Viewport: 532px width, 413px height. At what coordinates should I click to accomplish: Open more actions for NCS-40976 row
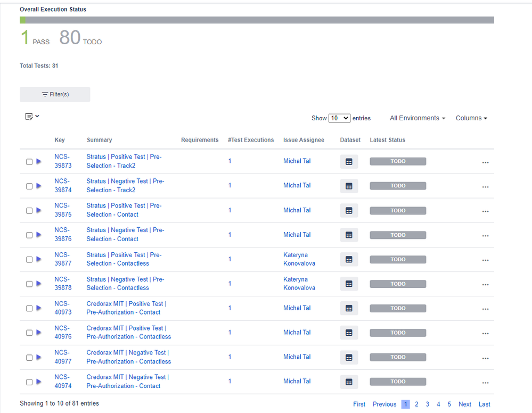(x=485, y=333)
